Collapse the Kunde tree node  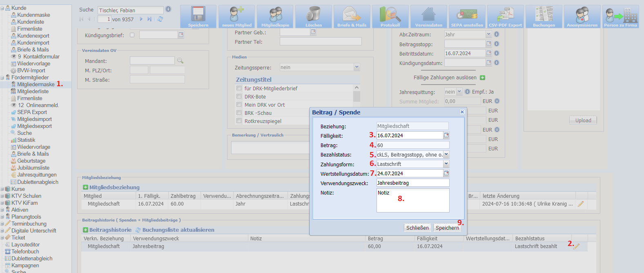click(2, 8)
